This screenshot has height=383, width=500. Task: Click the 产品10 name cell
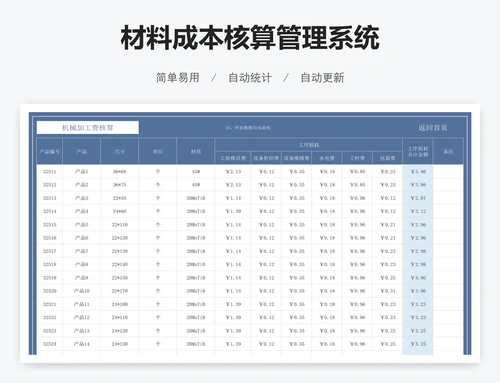coord(81,291)
